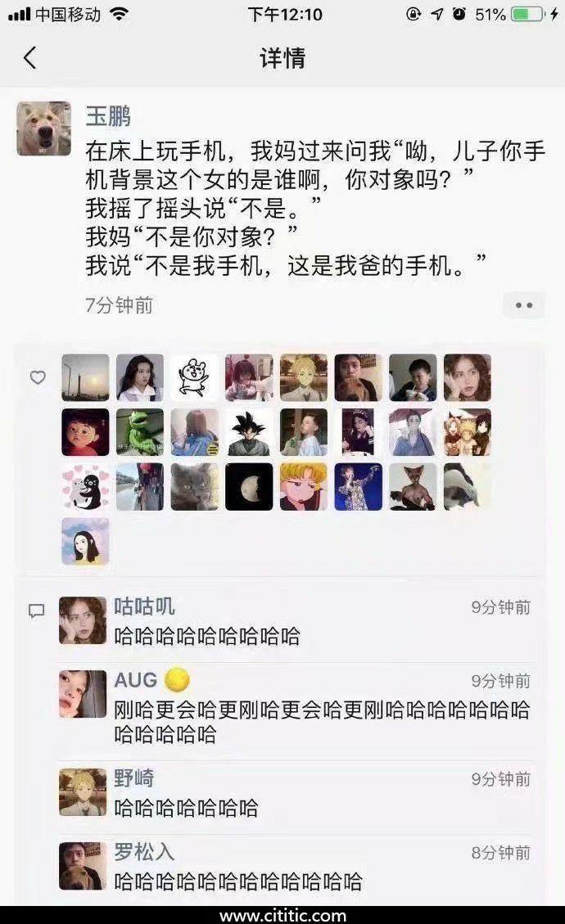Tap the Goku avatar in likes

pyautogui.click(x=249, y=432)
